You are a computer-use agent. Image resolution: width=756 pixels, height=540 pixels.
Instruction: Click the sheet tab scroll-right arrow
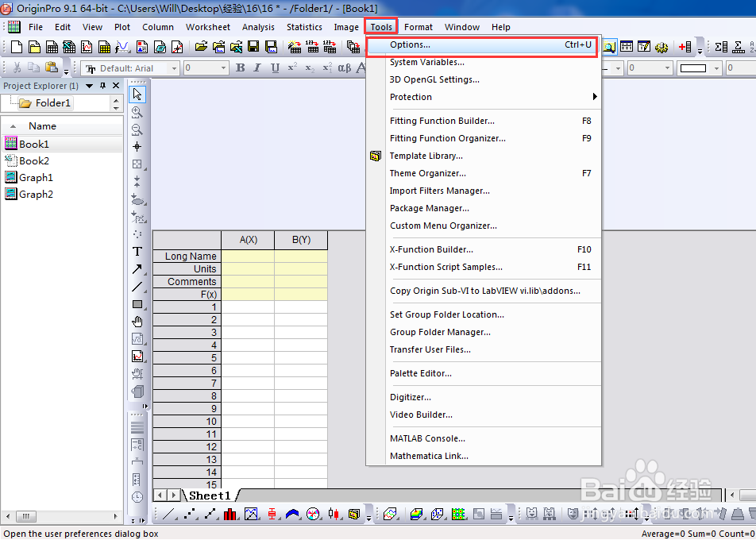pos(174,496)
